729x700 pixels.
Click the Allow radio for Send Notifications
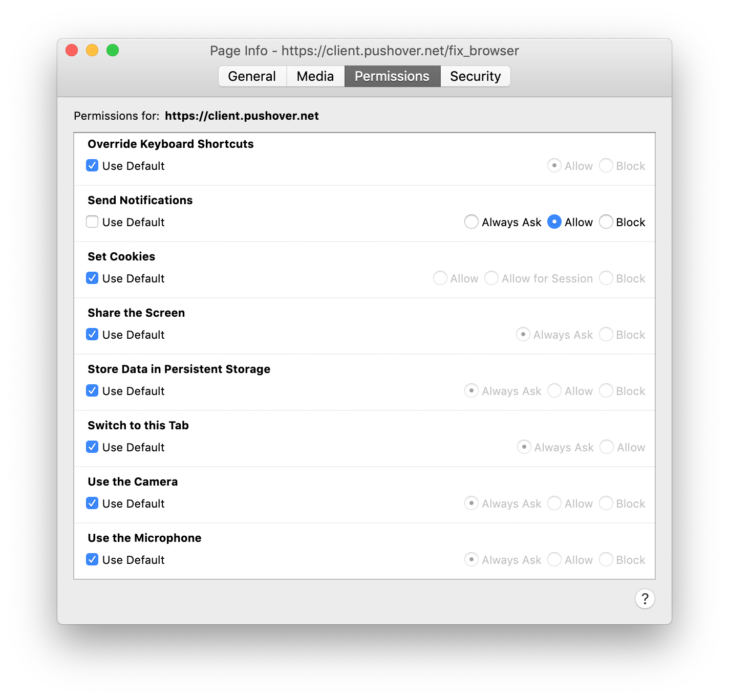pos(554,222)
